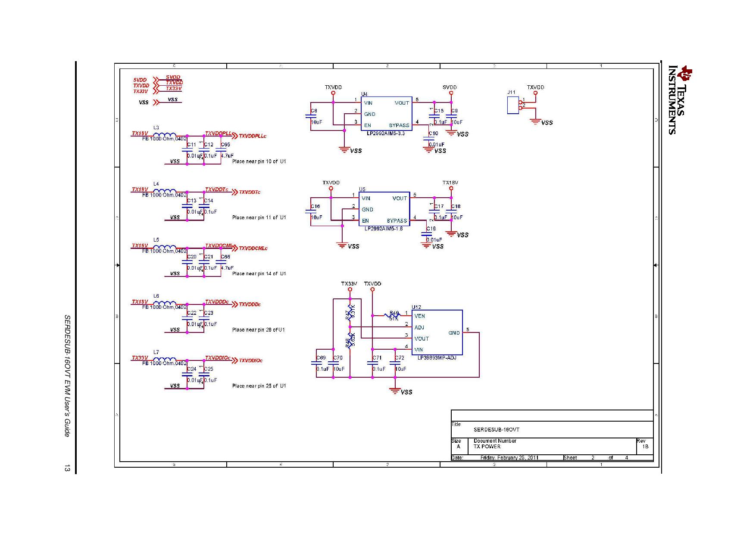This screenshot has height=534, width=756.
Task: Select the TX33V power port above R47
Action: click(x=350, y=289)
